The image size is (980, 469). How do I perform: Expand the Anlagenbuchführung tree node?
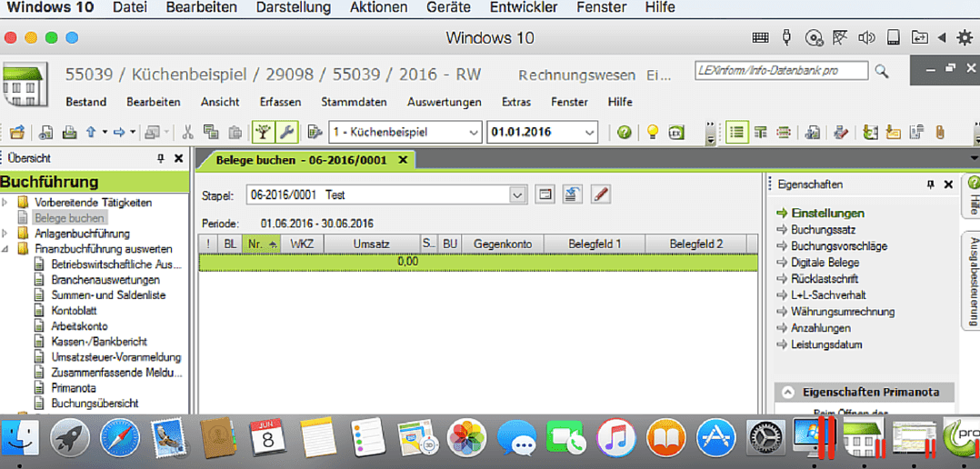click(5, 234)
